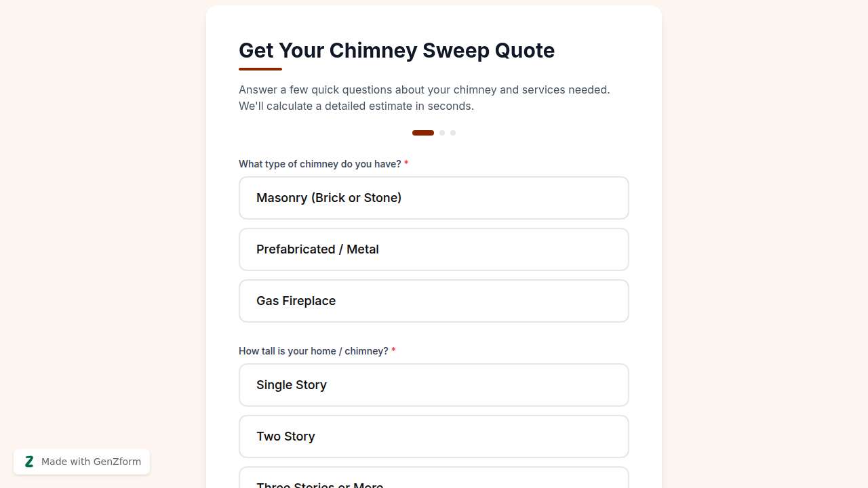Screen dimensions: 868x488
Task: Click the green GenZform Z logo
Action: click(x=29, y=462)
